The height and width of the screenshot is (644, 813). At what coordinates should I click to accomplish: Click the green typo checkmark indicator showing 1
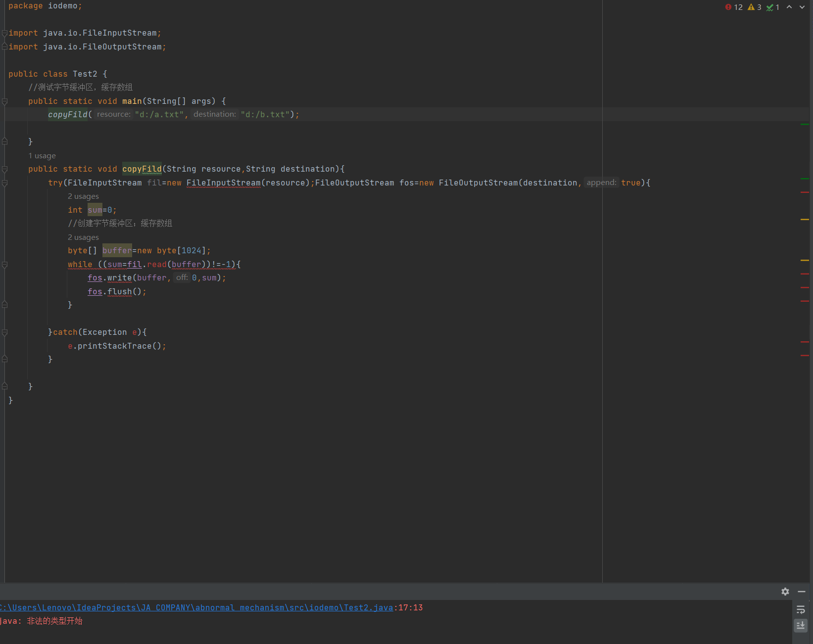(x=773, y=7)
